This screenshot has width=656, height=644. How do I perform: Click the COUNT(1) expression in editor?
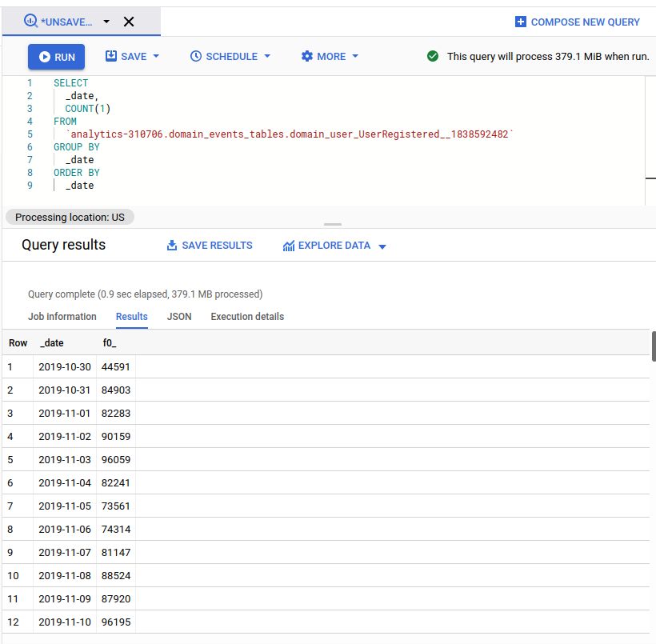tap(88, 109)
